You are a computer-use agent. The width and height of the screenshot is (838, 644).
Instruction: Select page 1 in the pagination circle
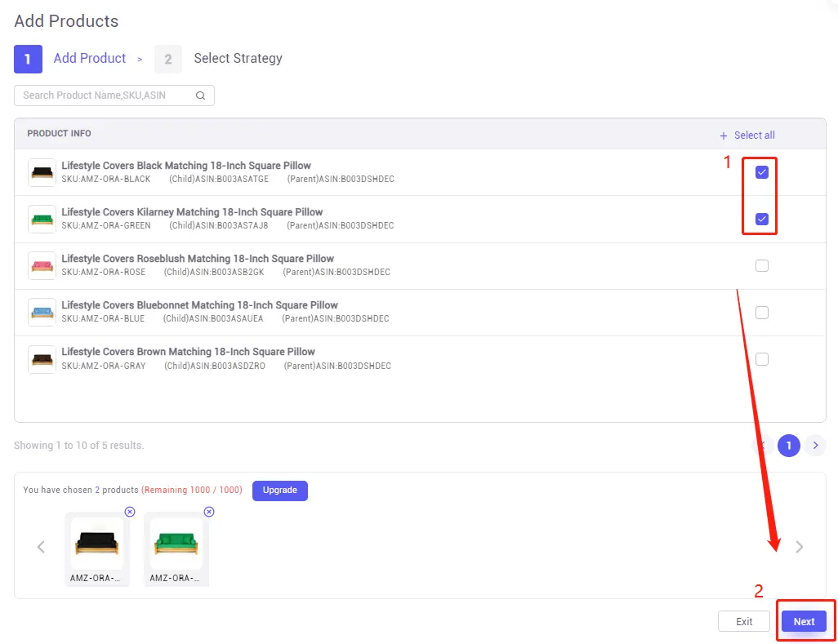(788, 446)
